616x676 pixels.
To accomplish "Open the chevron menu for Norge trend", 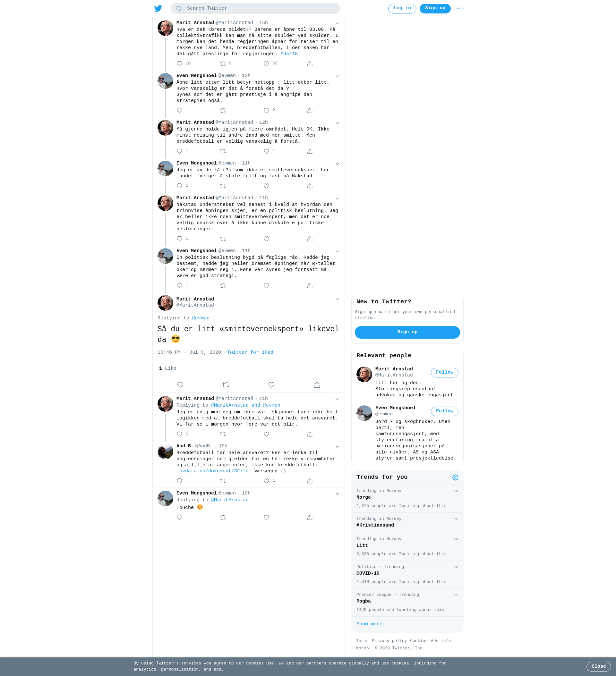I will pos(456,491).
